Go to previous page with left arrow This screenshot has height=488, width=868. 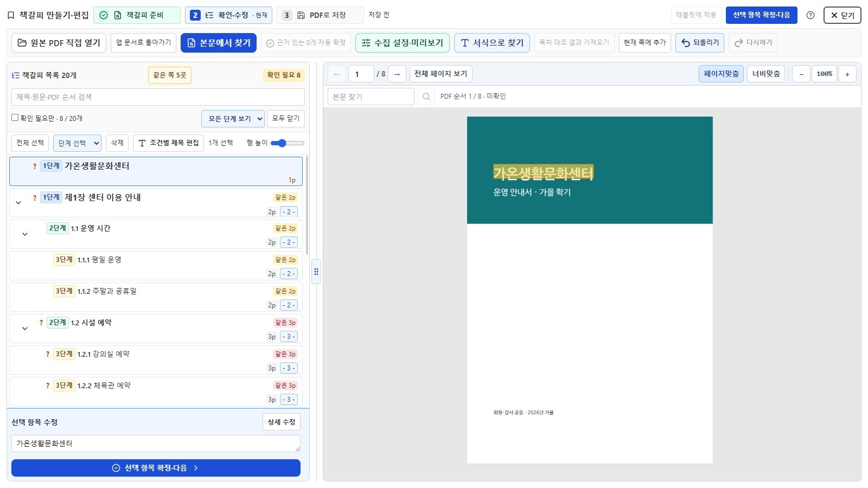[x=337, y=74]
